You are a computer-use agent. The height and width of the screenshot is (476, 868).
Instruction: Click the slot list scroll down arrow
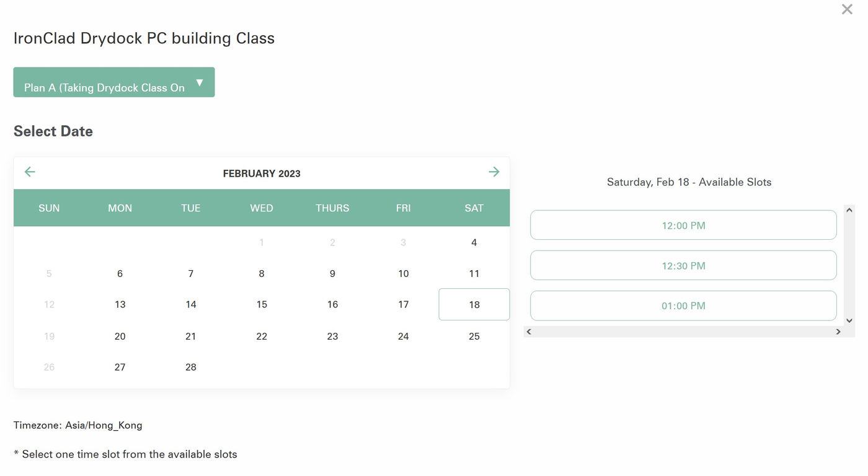click(849, 320)
